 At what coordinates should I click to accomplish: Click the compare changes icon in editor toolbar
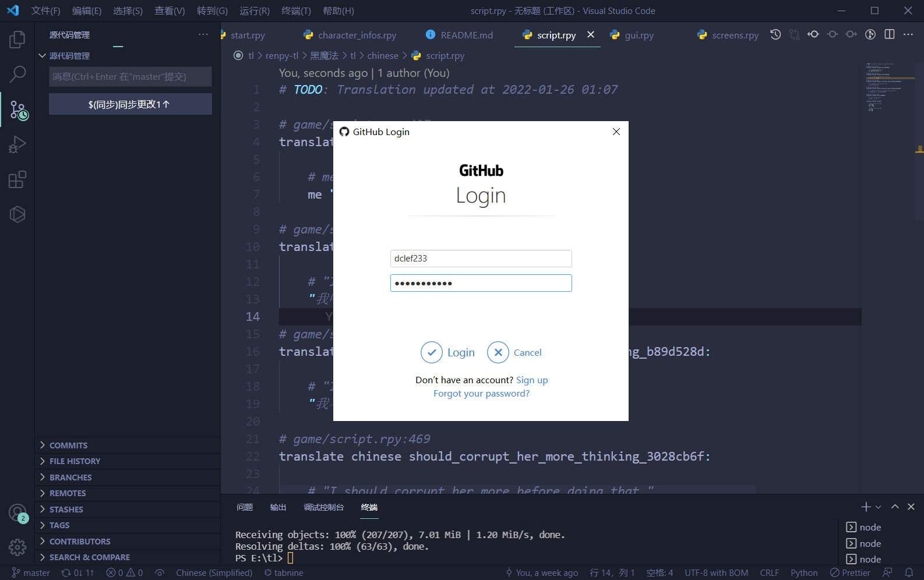[795, 34]
